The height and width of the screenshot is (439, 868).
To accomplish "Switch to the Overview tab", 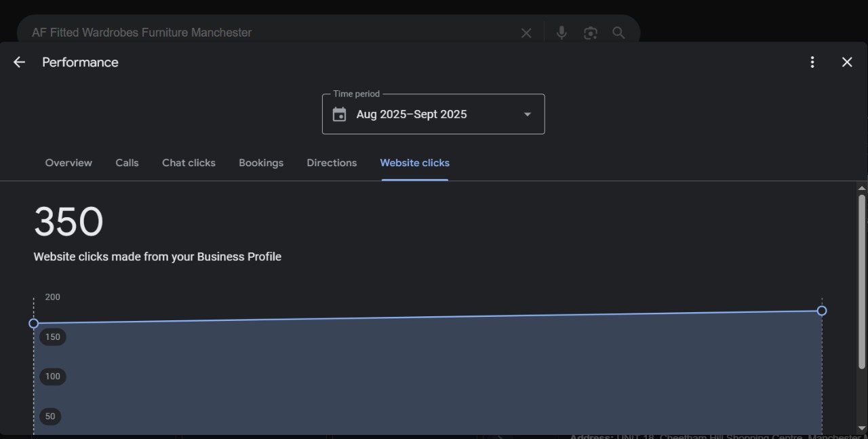I will tap(68, 163).
